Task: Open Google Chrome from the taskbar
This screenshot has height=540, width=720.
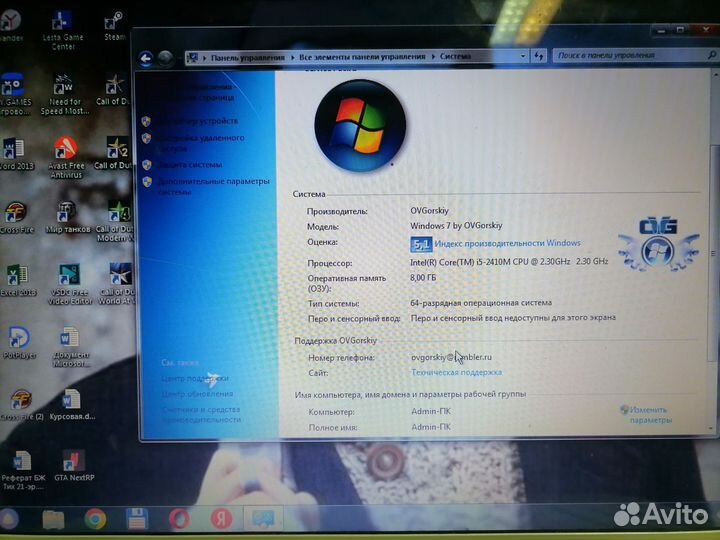Action: pos(95,518)
